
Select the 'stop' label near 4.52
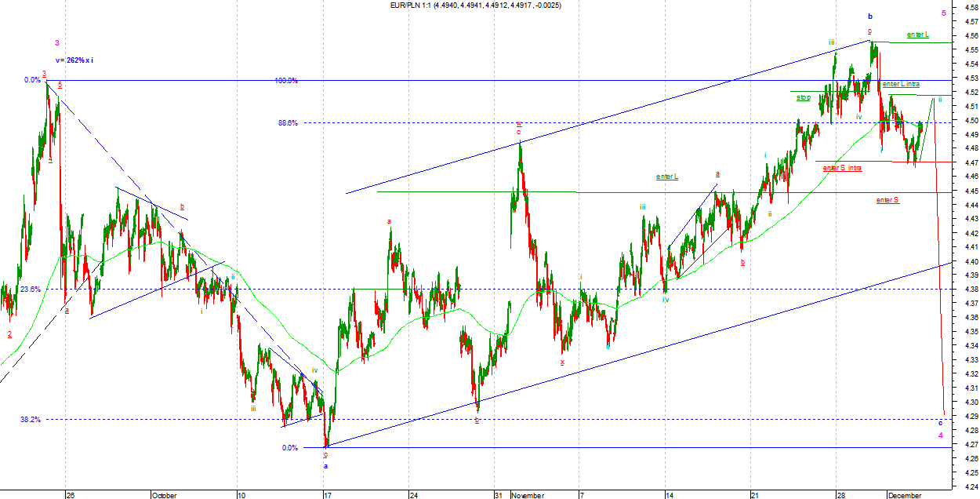pyautogui.click(x=804, y=97)
